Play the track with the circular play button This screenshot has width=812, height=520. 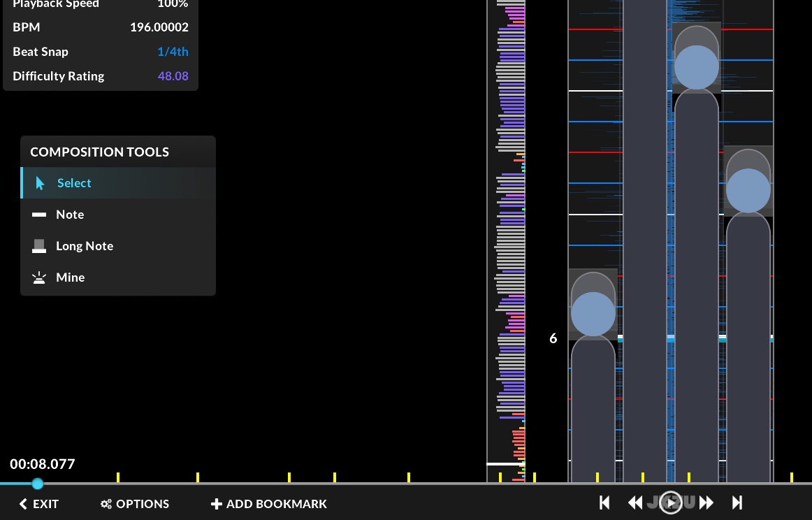pos(671,503)
